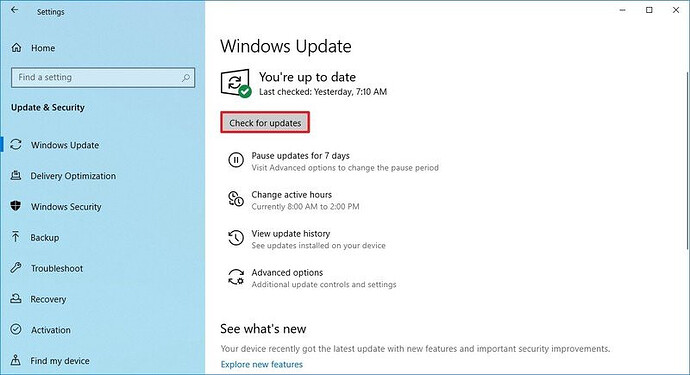Go to Windows Security section
Image resolution: width=690 pixels, height=375 pixels.
[66, 206]
